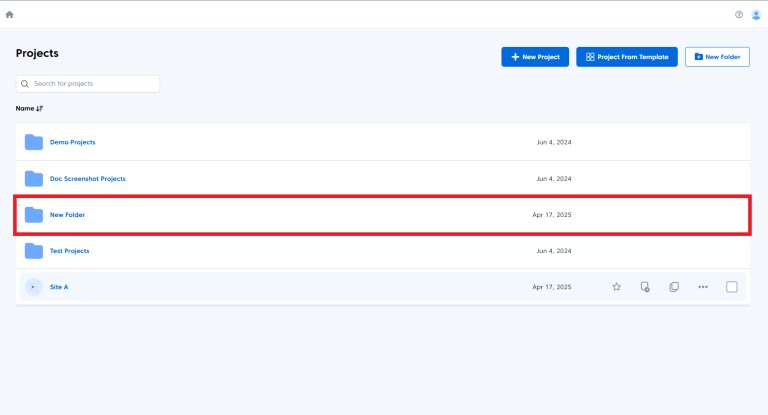Open the Test Projects folder link
This screenshot has width=768, height=415.
[x=70, y=251]
